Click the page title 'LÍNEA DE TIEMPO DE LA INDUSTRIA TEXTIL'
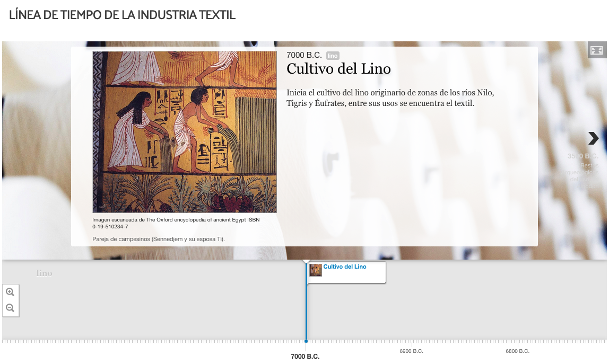609x364 pixels. tap(123, 15)
